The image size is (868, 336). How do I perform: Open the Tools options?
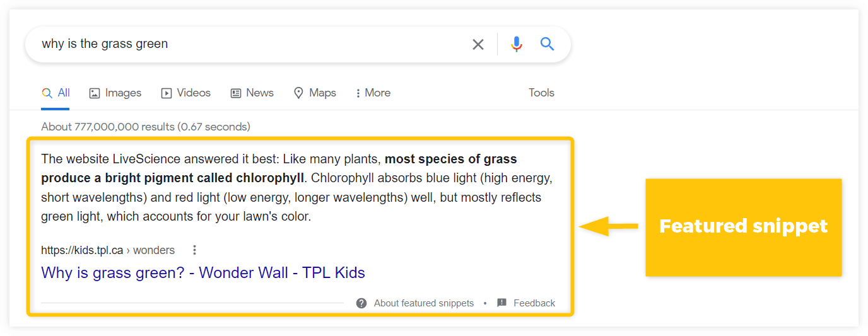click(x=541, y=93)
